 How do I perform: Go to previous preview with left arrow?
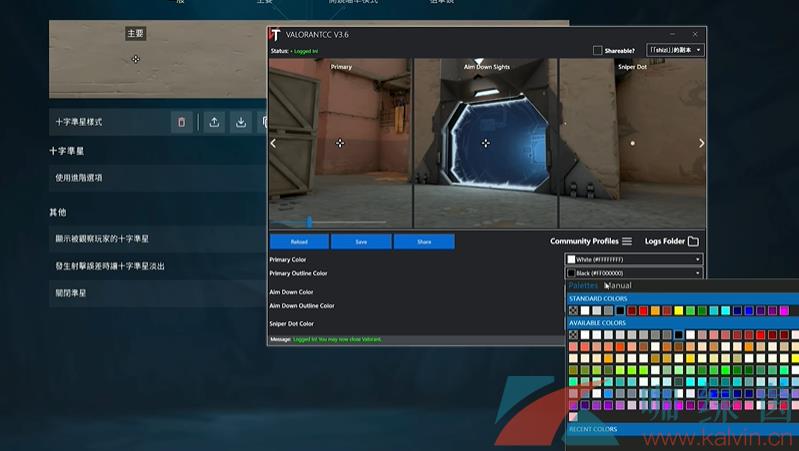[x=274, y=143]
